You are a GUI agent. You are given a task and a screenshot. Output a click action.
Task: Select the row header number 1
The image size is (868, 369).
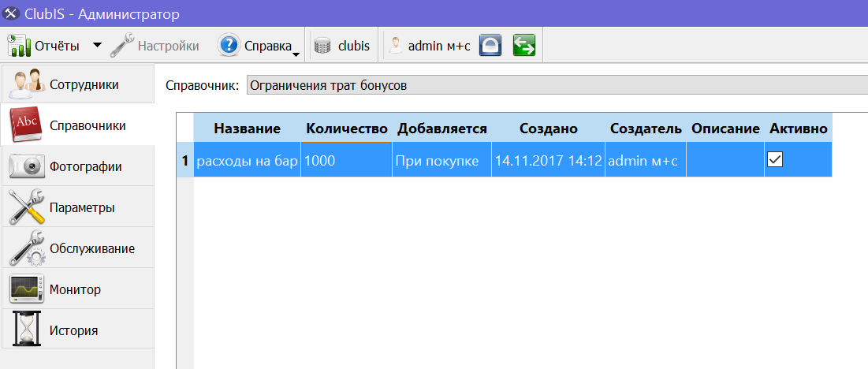coord(185,160)
